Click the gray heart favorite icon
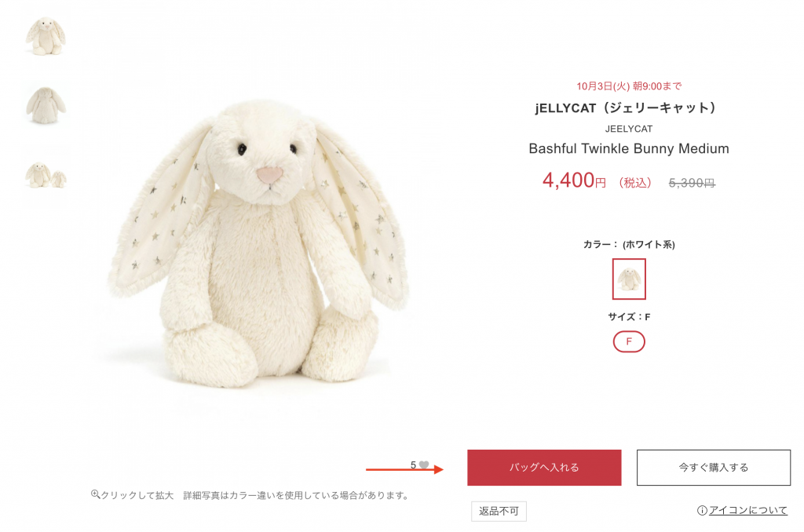The height and width of the screenshot is (532, 804). click(423, 465)
